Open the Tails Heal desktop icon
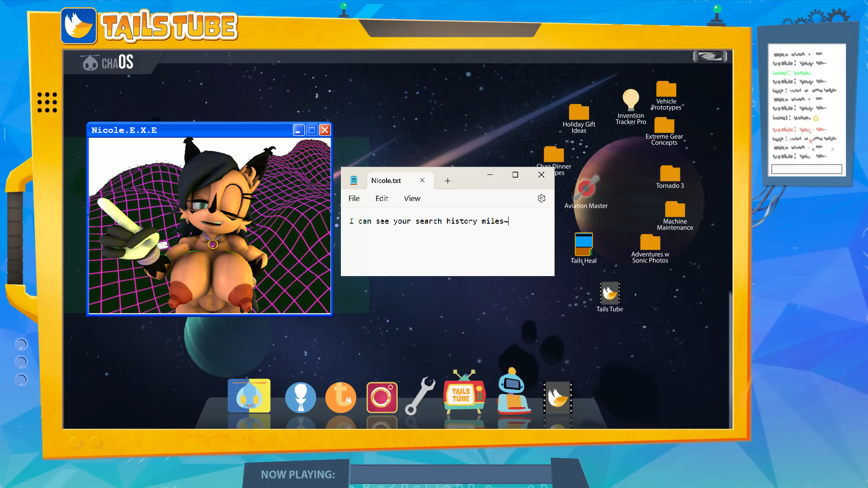 pos(583,245)
